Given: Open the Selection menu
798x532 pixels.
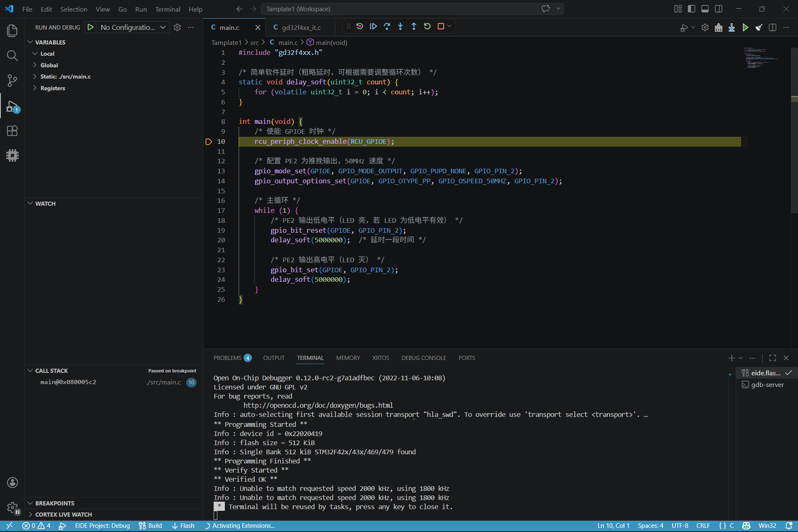Looking at the screenshot, I should [x=74, y=9].
